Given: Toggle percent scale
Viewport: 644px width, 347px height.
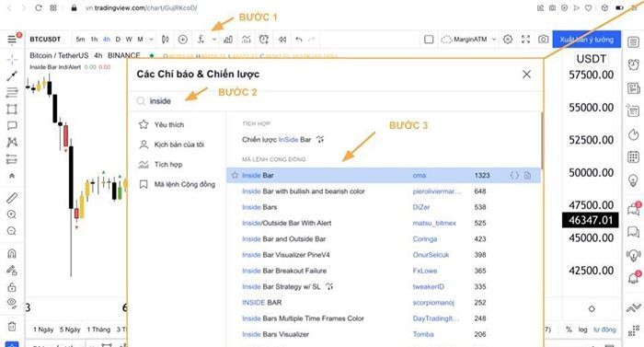Looking at the screenshot, I should tap(569, 330).
